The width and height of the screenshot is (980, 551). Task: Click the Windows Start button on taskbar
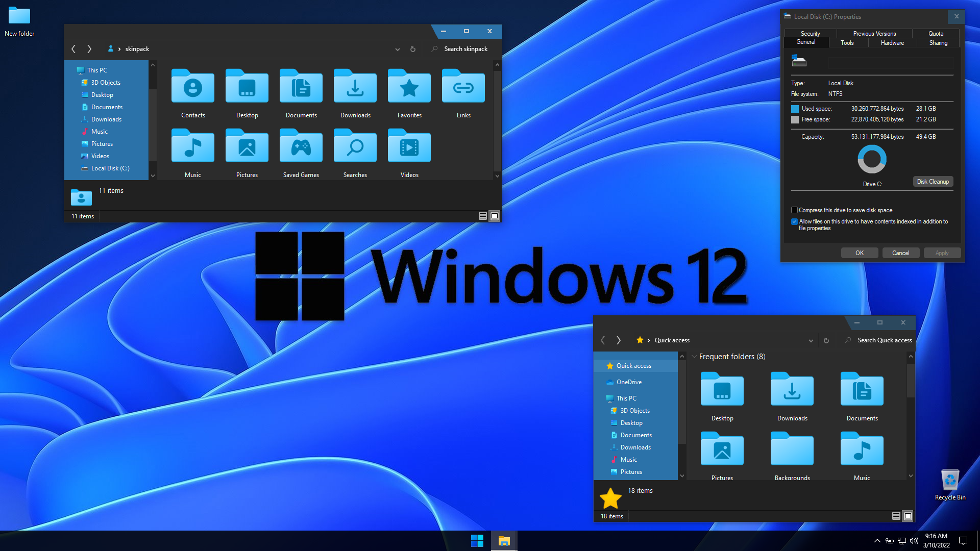pos(477,541)
